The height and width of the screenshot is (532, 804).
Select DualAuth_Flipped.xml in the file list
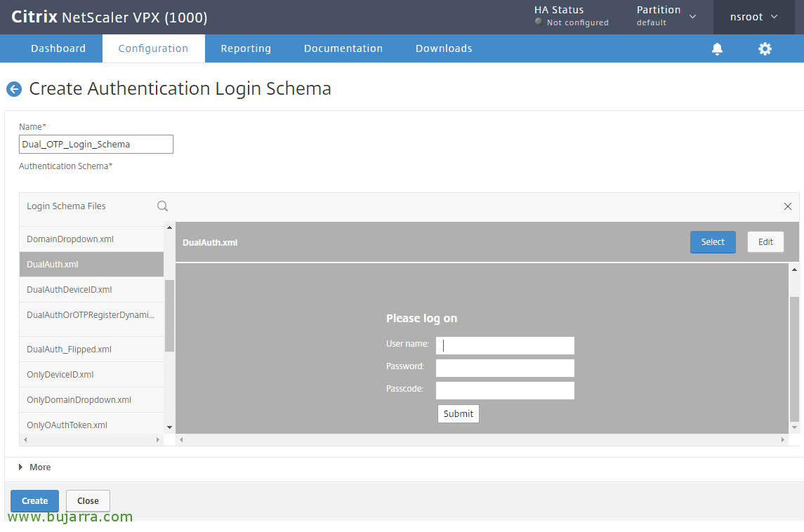pyautogui.click(x=69, y=350)
